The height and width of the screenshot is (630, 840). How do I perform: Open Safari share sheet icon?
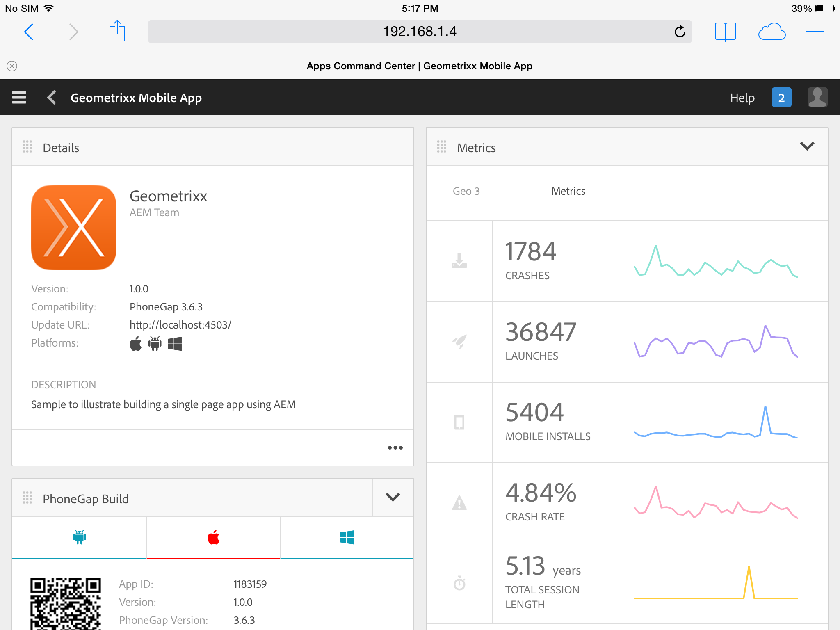[x=117, y=31]
